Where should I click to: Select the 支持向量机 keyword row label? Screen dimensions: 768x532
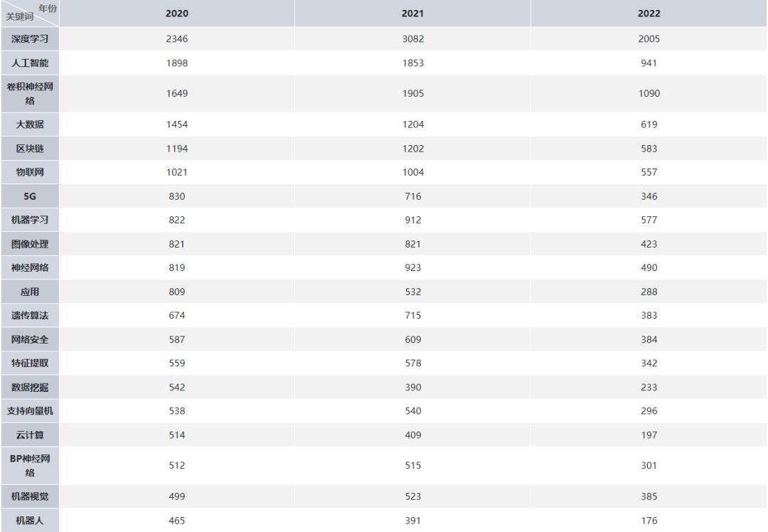coord(30,410)
